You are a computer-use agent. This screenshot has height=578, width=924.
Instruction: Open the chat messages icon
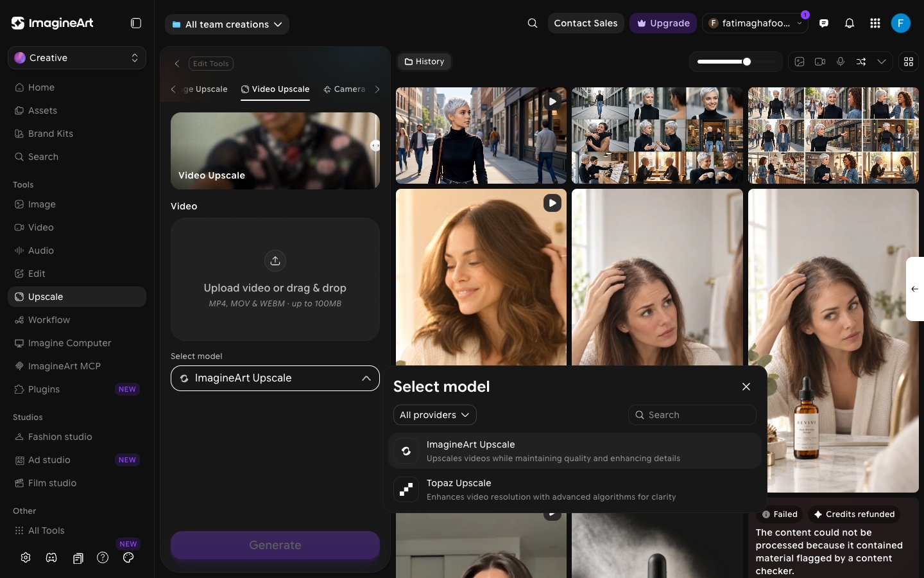click(824, 23)
